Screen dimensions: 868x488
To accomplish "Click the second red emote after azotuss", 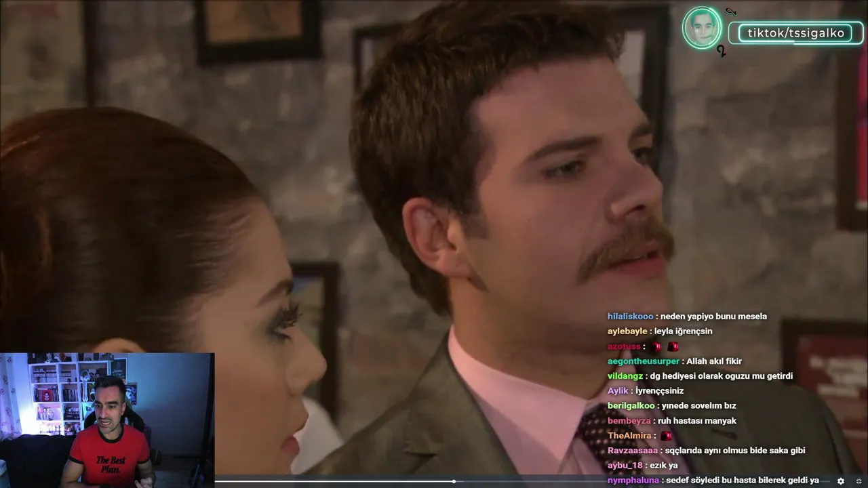I will pyautogui.click(x=673, y=346).
